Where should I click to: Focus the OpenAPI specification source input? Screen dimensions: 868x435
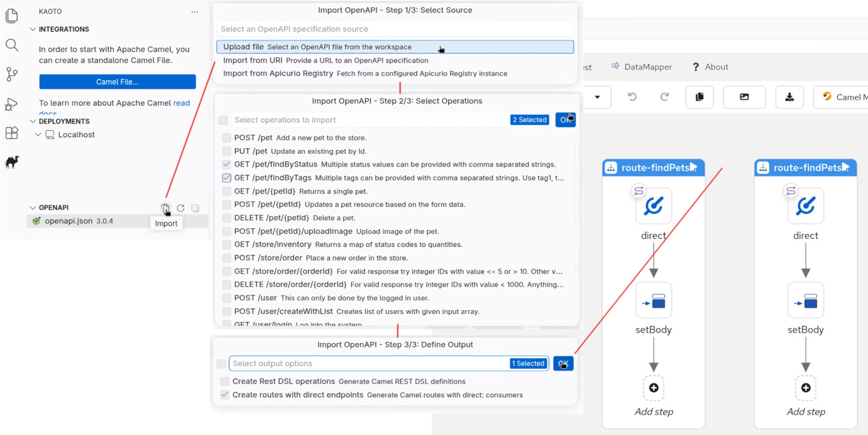click(395, 29)
